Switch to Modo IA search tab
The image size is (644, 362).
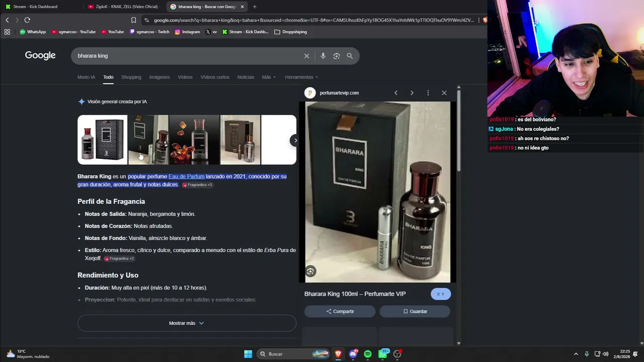tap(86, 77)
